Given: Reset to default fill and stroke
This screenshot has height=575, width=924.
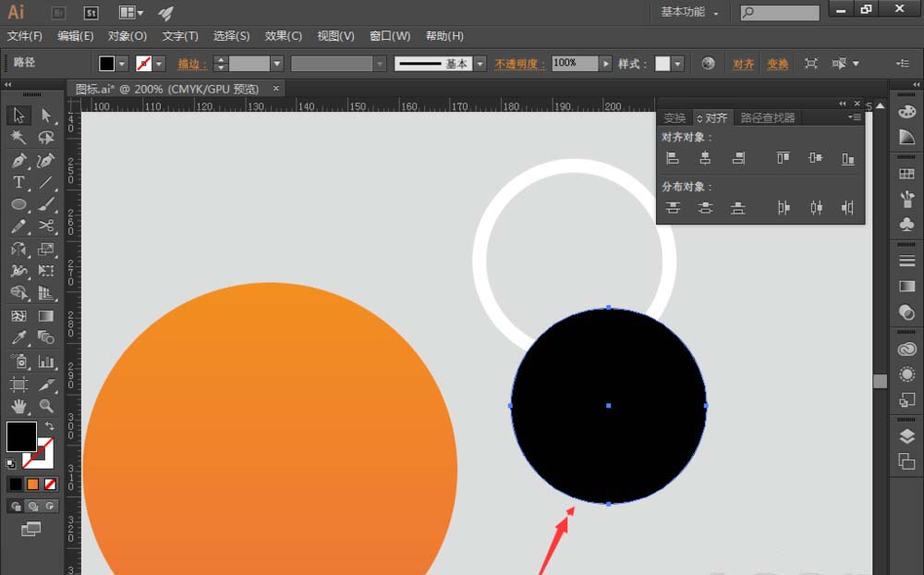Looking at the screenshot, I should pyautogui.click(x=10, y=463).
